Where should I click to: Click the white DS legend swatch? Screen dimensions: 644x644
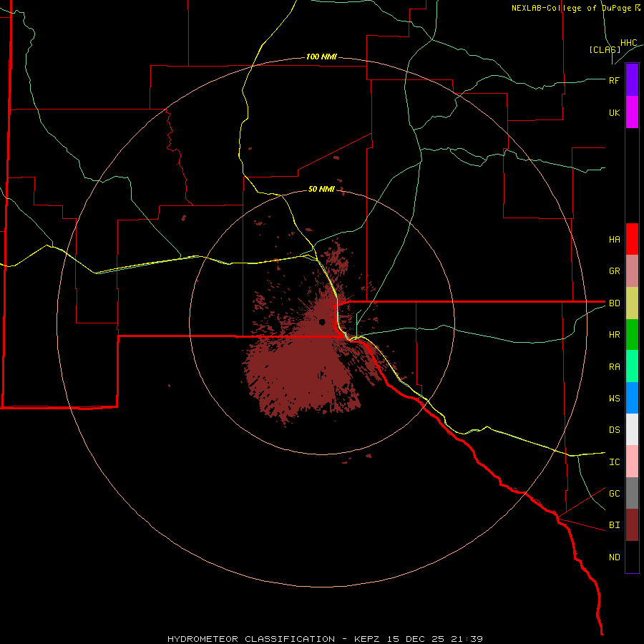[632, 429]
